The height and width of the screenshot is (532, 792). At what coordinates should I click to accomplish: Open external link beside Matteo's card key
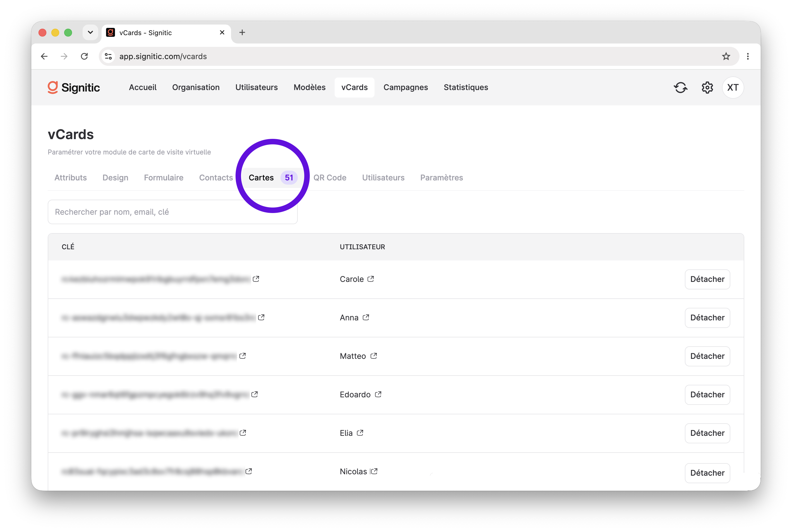click(x=243, y=356)
